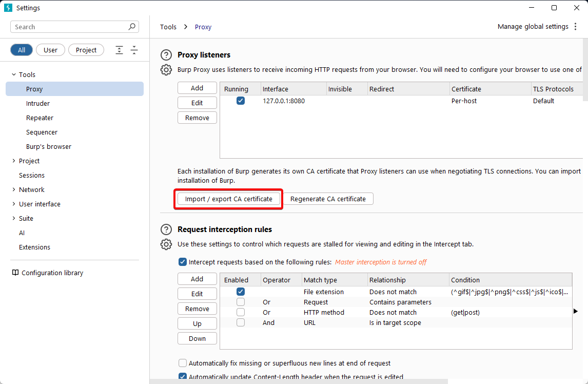Open the Proxy listeners gear options icon

[x=166, y=70]
